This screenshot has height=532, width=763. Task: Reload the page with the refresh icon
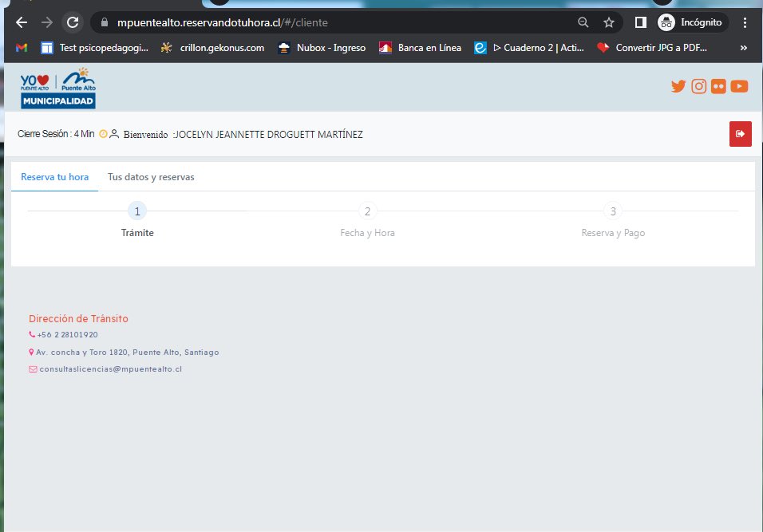73,22
